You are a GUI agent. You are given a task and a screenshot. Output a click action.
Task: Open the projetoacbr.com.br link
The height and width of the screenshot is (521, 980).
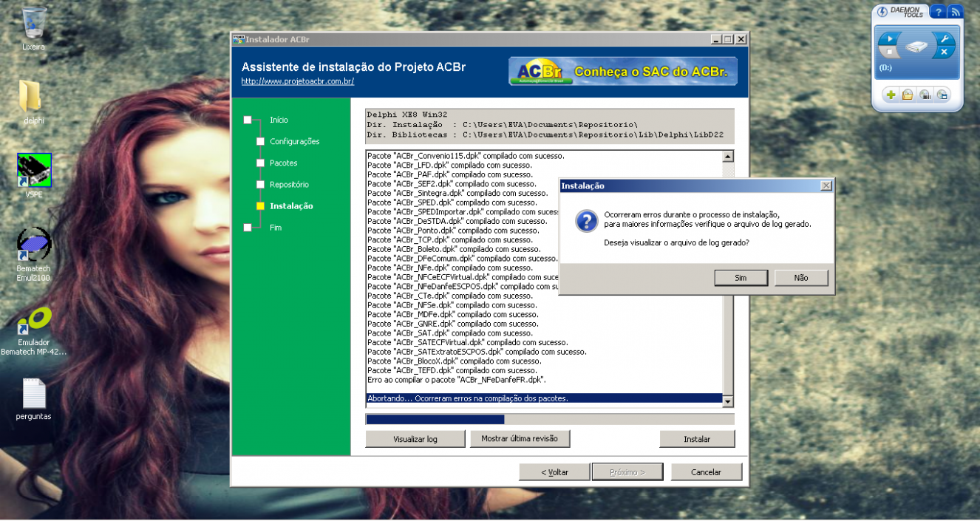[x=298, y=81]
